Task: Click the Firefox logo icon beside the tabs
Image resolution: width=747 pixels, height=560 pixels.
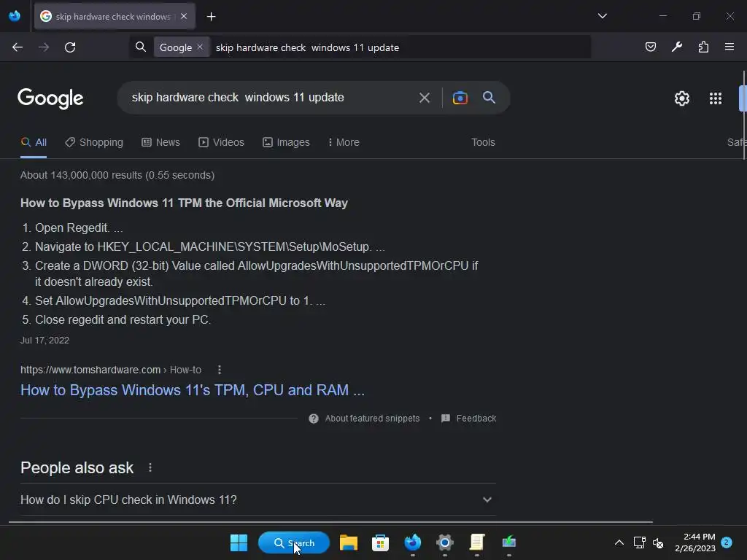Action: point(15,16)
